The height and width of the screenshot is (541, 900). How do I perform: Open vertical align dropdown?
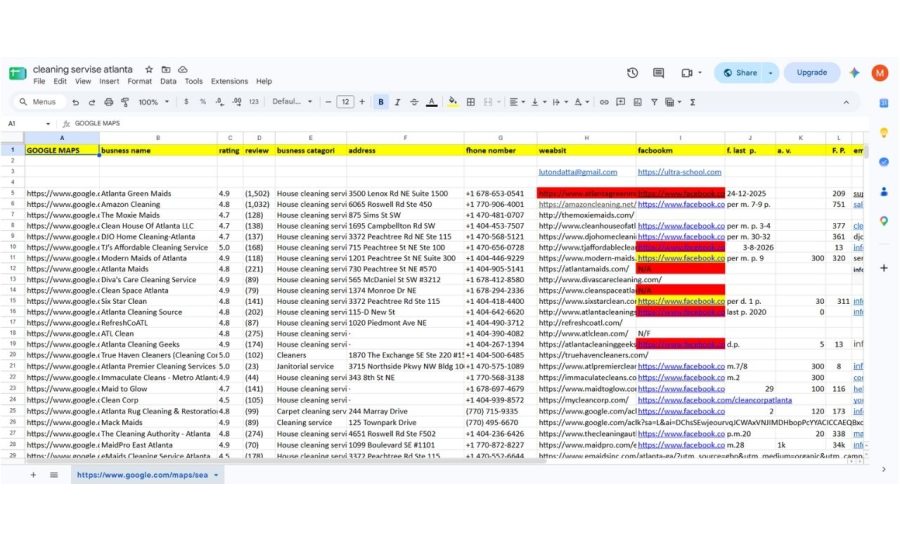[x=538, y=102]
